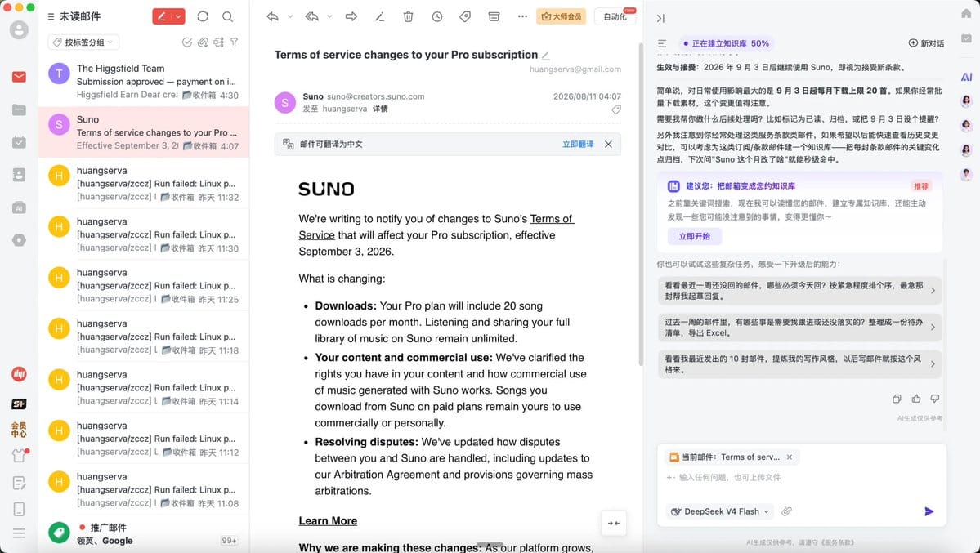The height and width of the screenshot is (553, 980).
Task: Open the more actions ellipsis menu
Action: click(x=522, y=17)
